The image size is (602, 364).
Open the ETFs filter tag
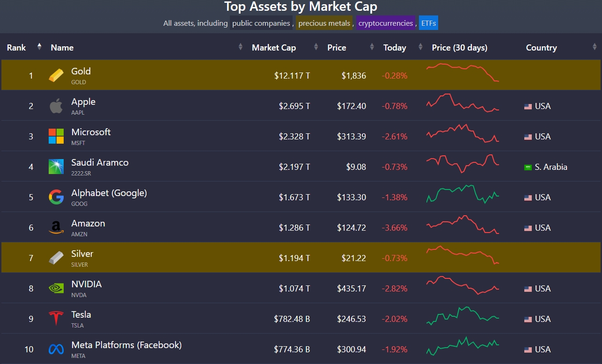pyautogui.click(x=428, y=23)
